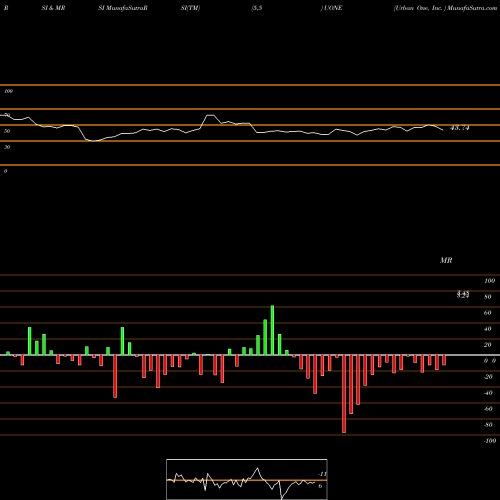
Task: Click the 80 label on the MR axis
Action: 488,297
